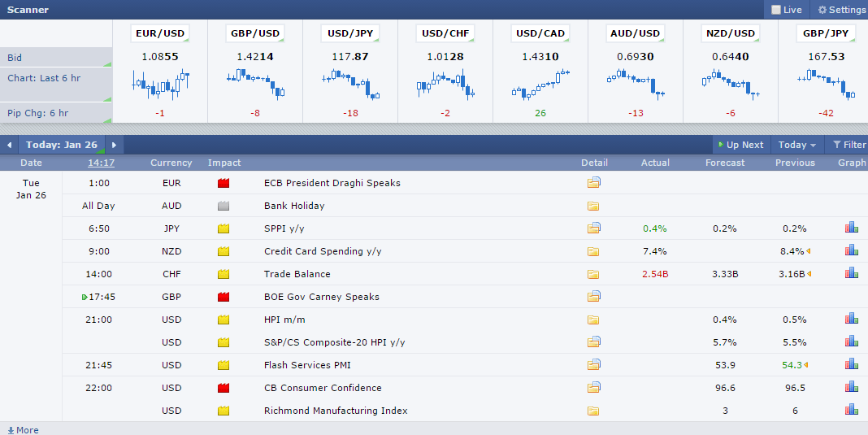Open detail folder for ECB President Draghi Speaks
The width and height of the screenshot is (868, 435).
tap(593, 183)
